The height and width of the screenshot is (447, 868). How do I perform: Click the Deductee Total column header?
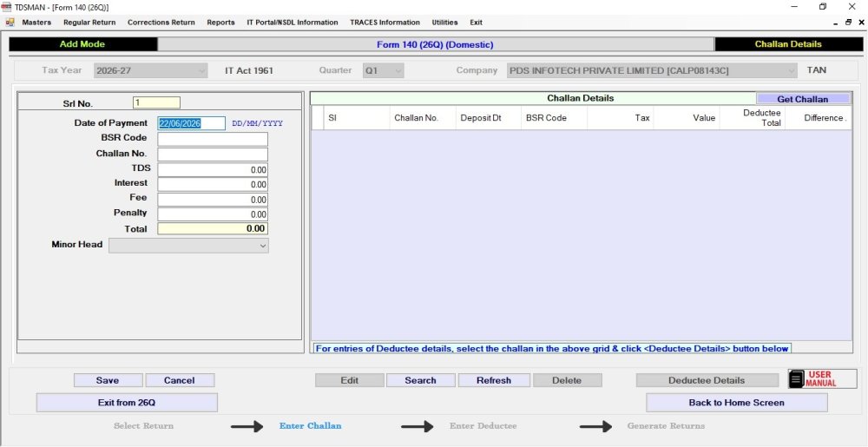pyautogui.click(x=753, y=118)
